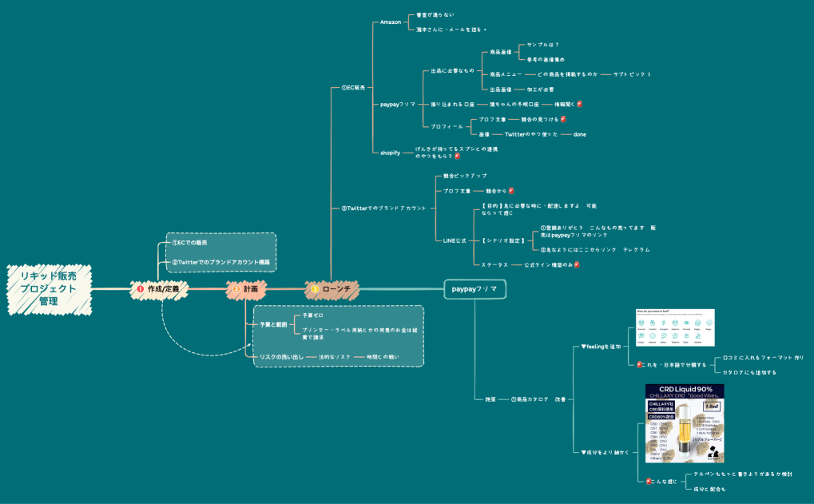Select リスクの洗い出し in the plan box
The width and height of the screenshot is (814, 504).
click(281, 356)
